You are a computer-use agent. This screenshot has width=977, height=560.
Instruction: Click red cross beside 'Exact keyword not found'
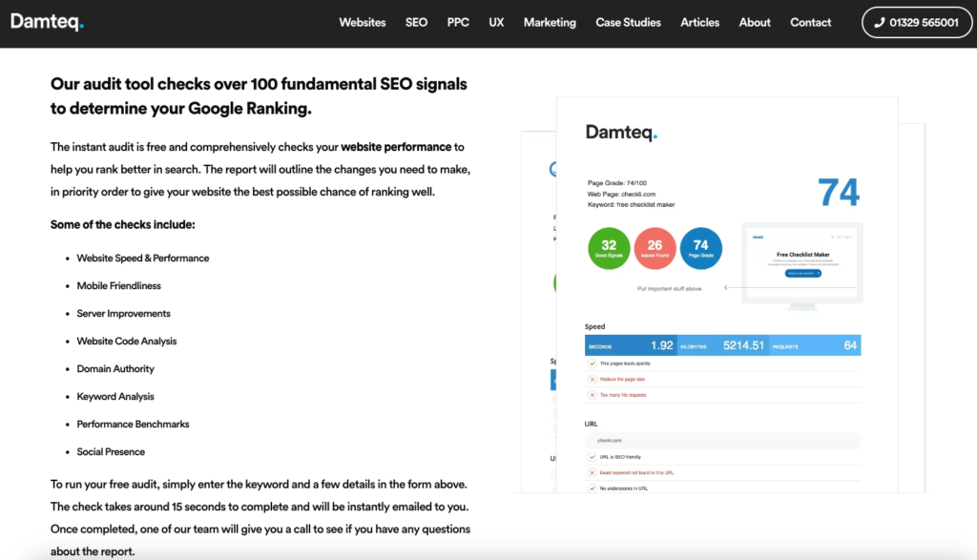592,472
